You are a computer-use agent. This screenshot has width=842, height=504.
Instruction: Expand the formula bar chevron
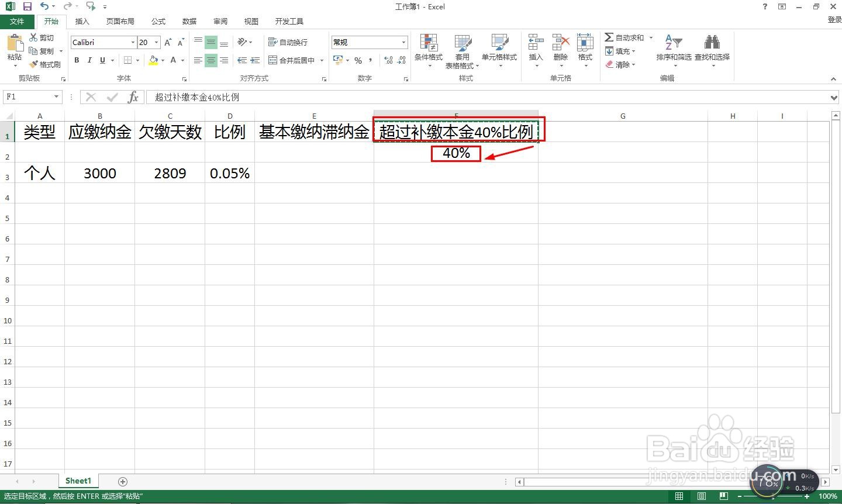pyautogui.click(x=834, y=97)
